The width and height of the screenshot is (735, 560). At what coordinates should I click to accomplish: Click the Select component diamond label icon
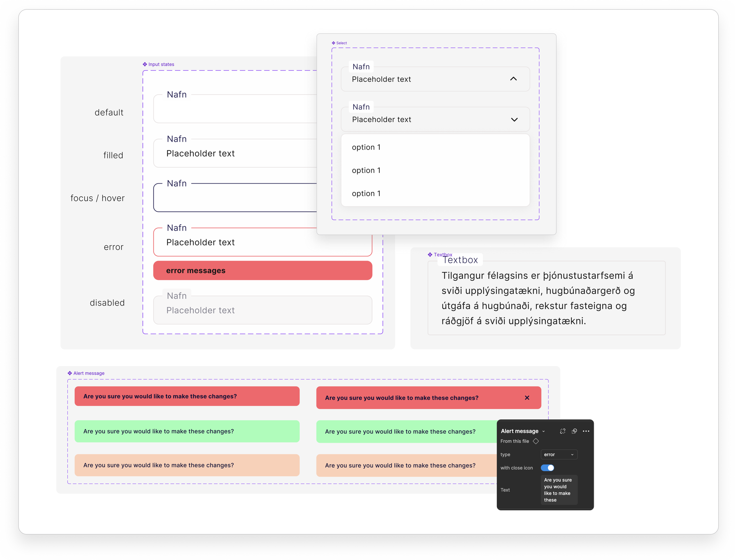(333, 43)
